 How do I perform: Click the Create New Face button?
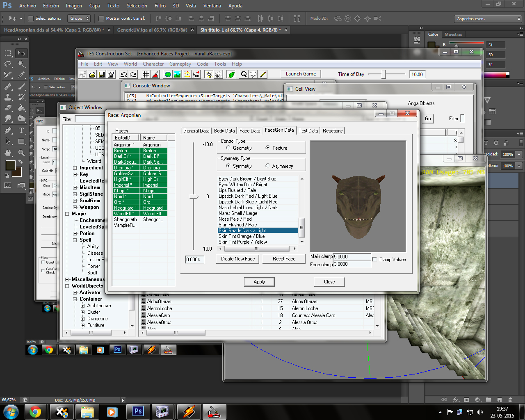(x=237, y=259)
